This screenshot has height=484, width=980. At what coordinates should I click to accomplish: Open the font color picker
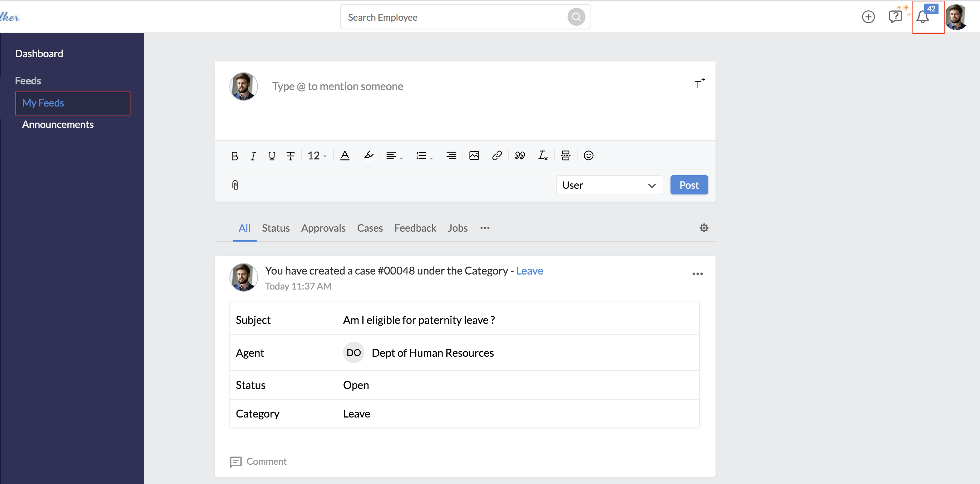[x=345, y=155]
